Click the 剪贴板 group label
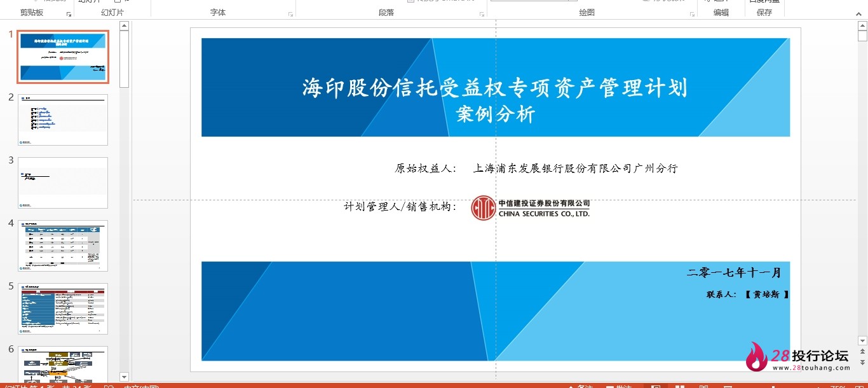 [x=32, y=13]
